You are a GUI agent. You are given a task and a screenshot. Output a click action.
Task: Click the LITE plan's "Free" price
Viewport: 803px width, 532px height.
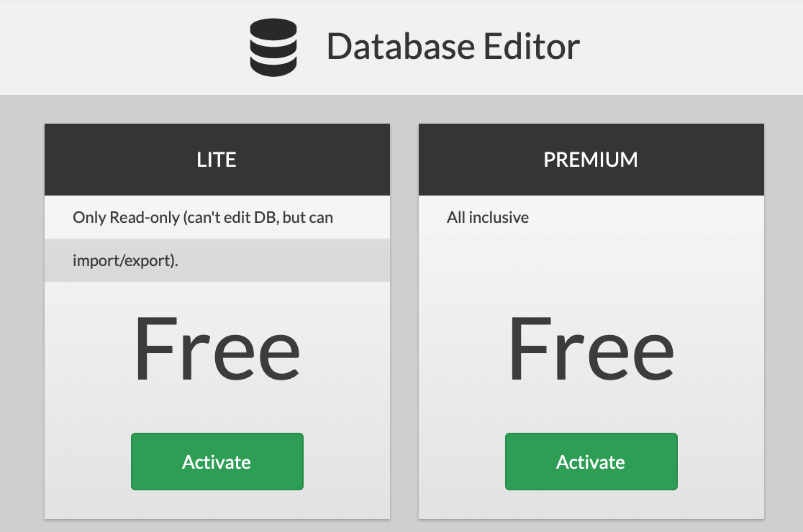(x=217, y=349)
